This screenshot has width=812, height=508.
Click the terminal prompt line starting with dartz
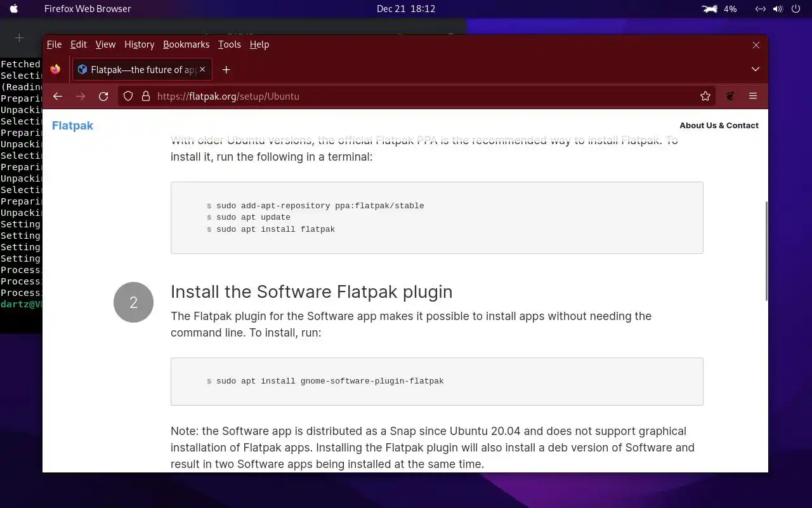click(x=22, y=304)
